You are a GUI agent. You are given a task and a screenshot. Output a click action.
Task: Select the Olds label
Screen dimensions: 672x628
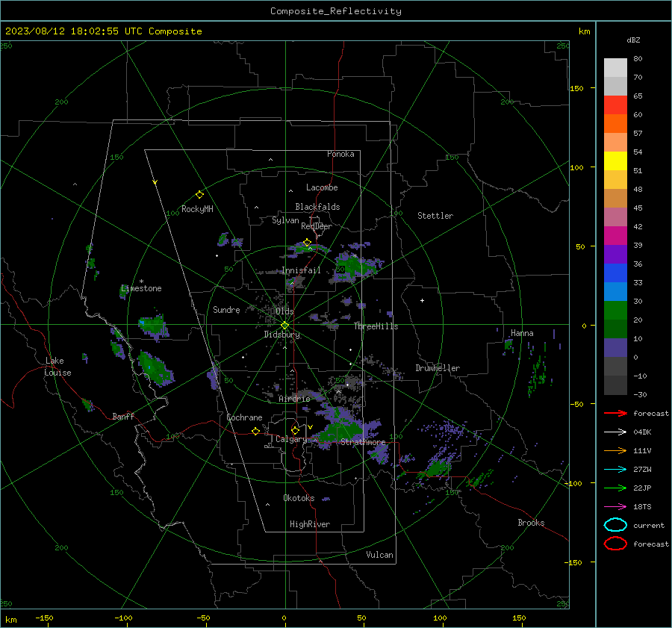tap(284, 311)
